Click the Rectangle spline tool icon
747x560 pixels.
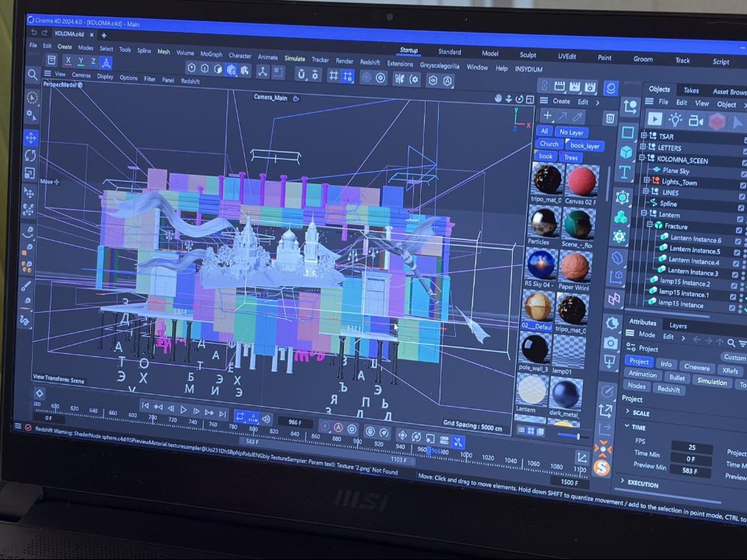click(x=627, y=132)
